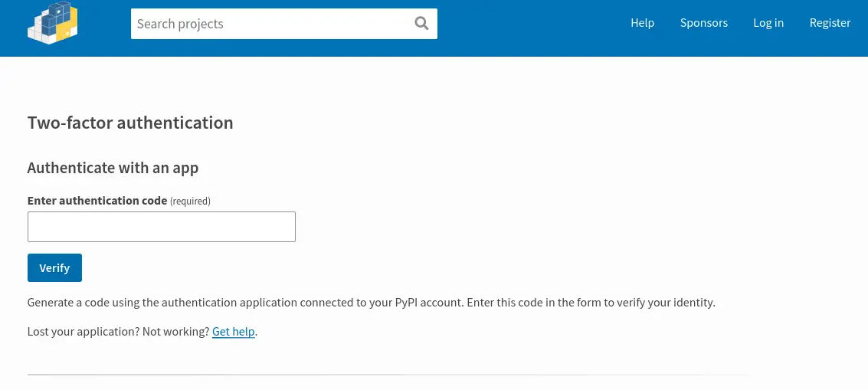This screenshot has width=868, height=390.
Task: Go to the Sponsors page
Action: click(x=703, y=23)
